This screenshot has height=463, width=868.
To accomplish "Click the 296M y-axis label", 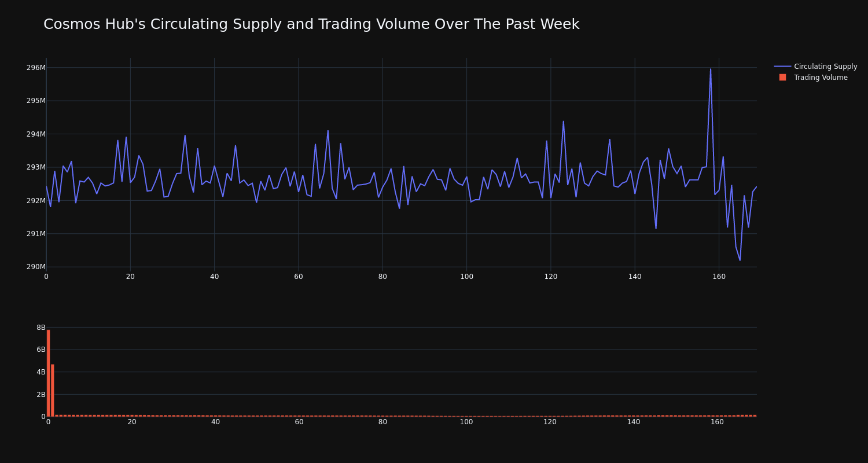I will 36,68.
